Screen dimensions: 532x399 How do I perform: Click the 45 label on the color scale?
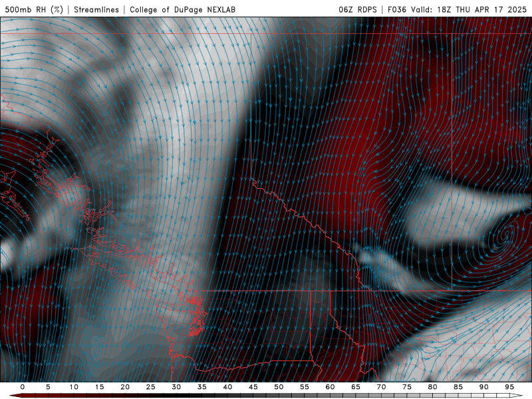coord(253,387)
